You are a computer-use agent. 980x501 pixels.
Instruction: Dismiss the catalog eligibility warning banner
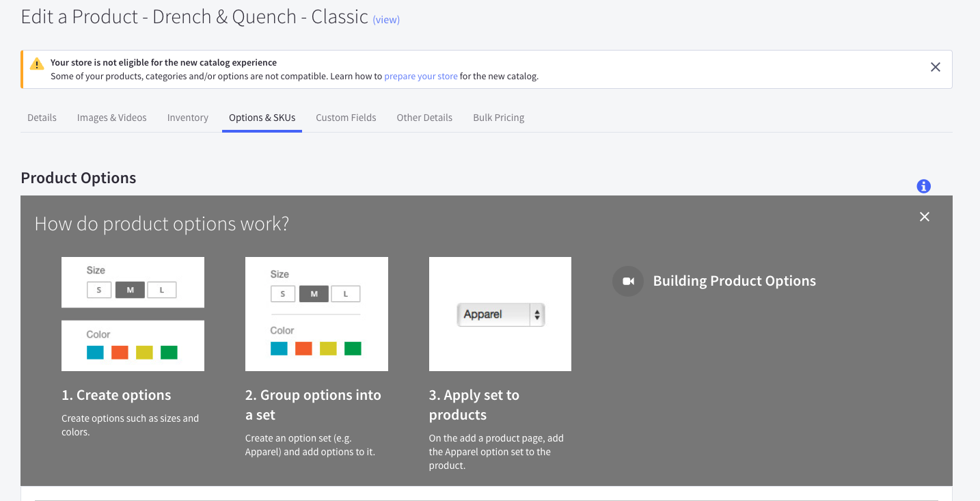coord(935,67)
